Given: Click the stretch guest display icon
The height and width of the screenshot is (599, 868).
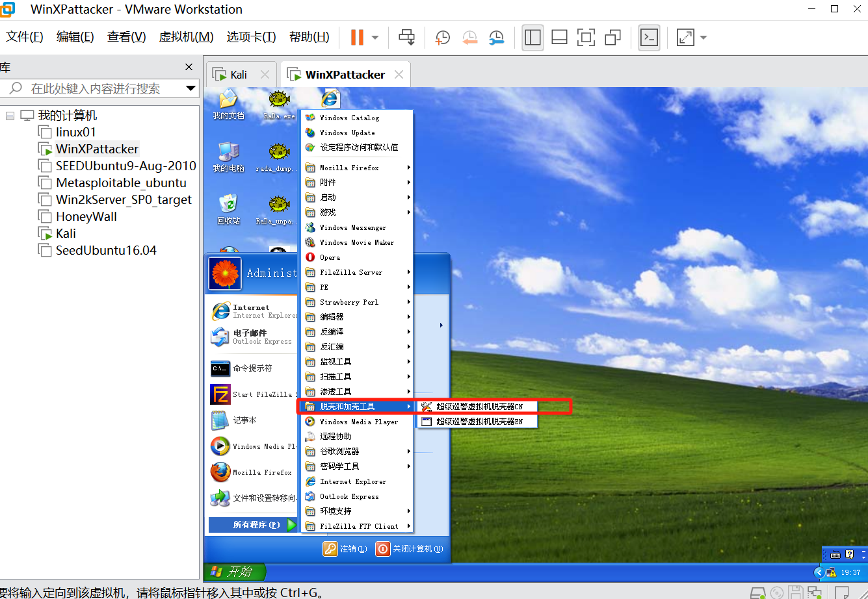Looking at the screenshot, I should pyautogui.click(x=685, y=38).
